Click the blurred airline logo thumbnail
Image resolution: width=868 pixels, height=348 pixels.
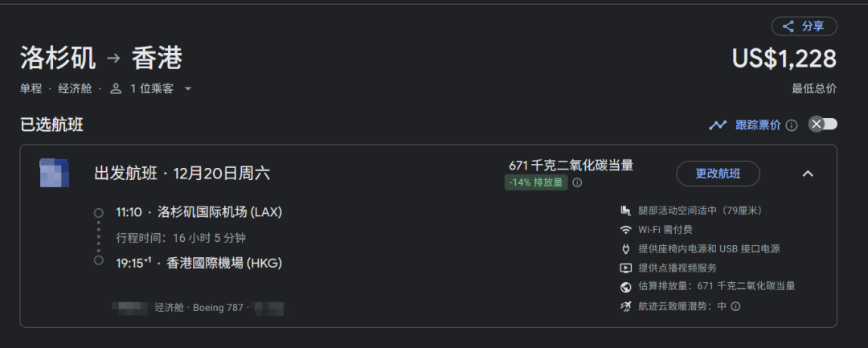(55, 173)
